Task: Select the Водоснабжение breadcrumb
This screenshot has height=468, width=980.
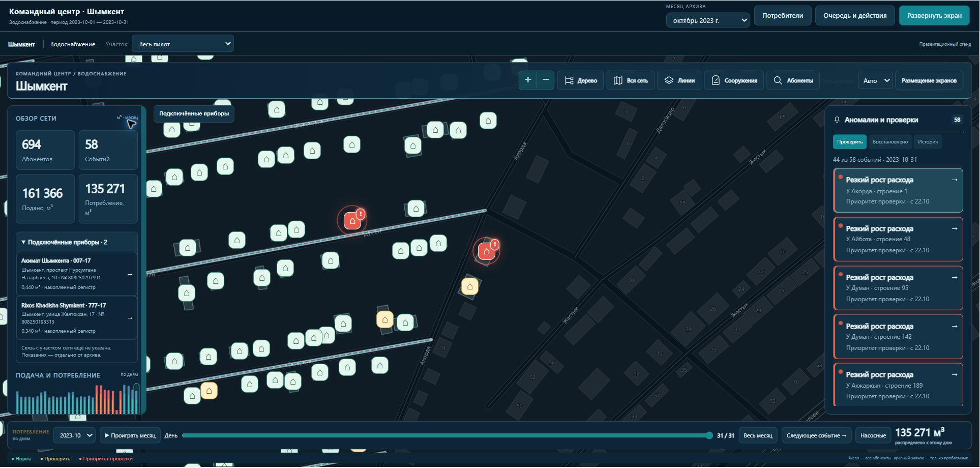Action: coord(73,44)
